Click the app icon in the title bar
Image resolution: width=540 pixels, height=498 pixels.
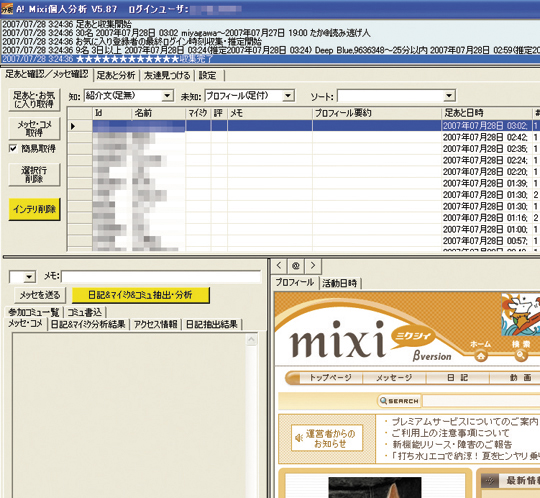pyautogui.click(x=7, y=9)
